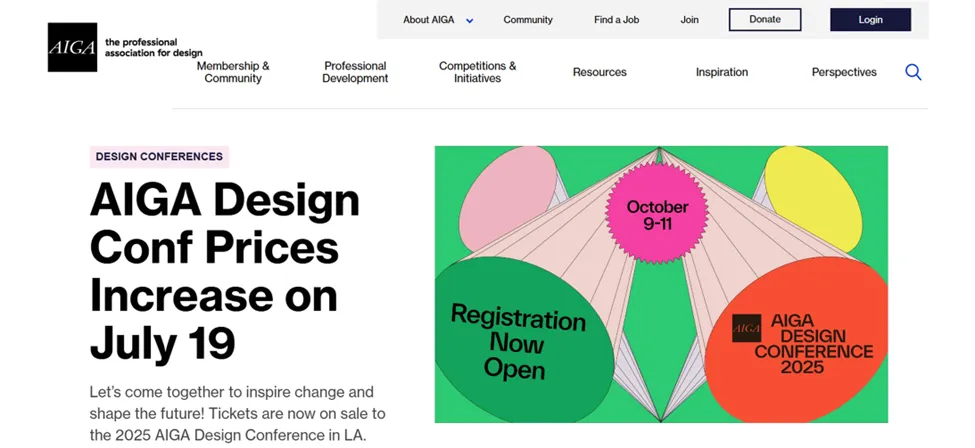Image resolution: width=975 pixels, height=448 pixels.
Task: Open Membership & Community menu
Action: click(x=233, y=72)
